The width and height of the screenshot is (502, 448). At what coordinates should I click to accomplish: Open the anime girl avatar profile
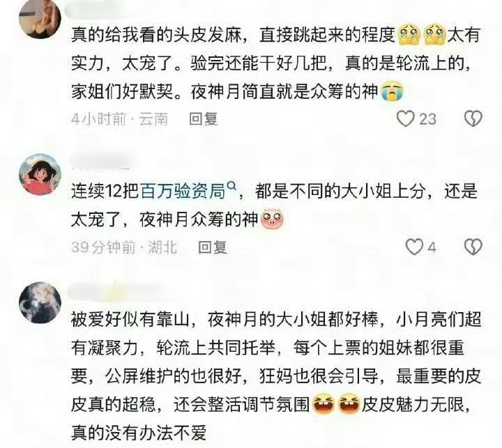[x=40, y=175]
